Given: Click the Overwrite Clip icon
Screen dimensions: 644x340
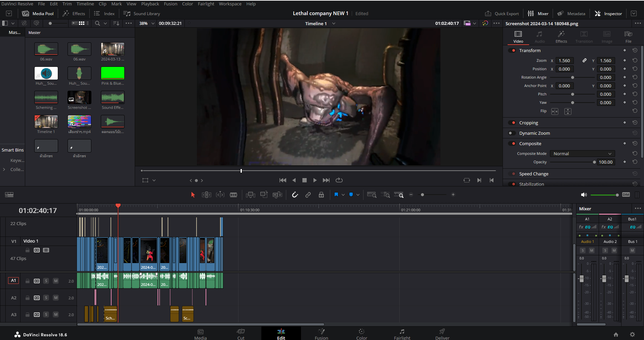Looking at the screenshot, I should [x=264, y=195].
